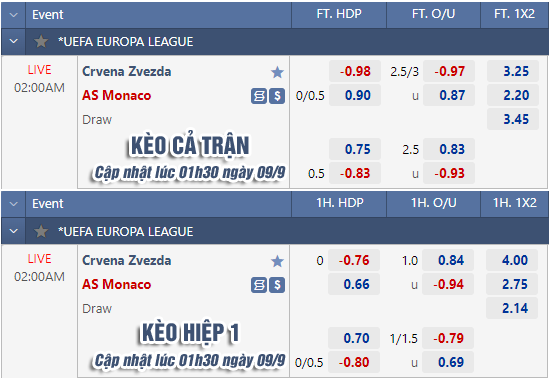
Task: Collapse the first UEFA Europa League group
Action: click(13, 41)
